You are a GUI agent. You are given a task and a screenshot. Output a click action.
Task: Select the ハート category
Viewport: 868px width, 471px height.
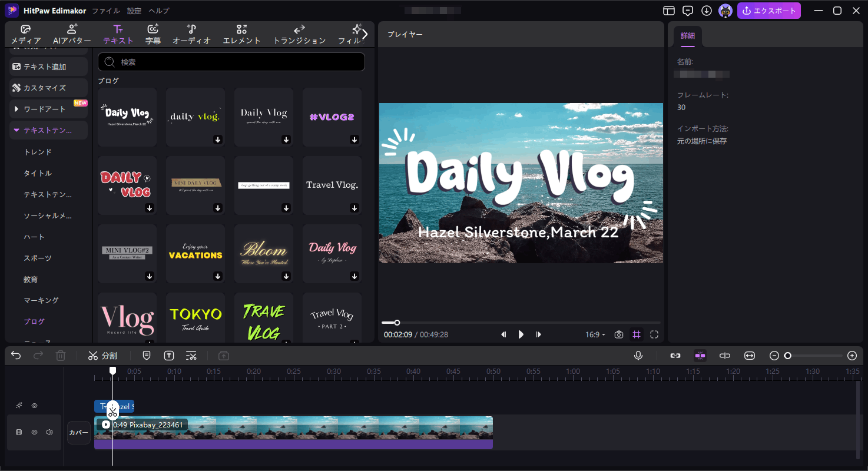pos(34,237)
